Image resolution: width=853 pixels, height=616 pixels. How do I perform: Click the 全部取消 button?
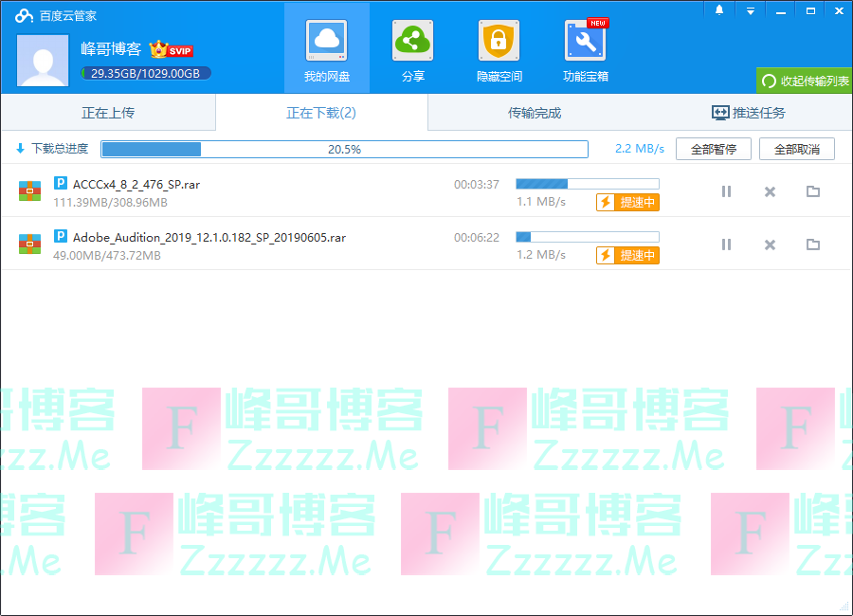pyautogui.click(x=796, y=149)
